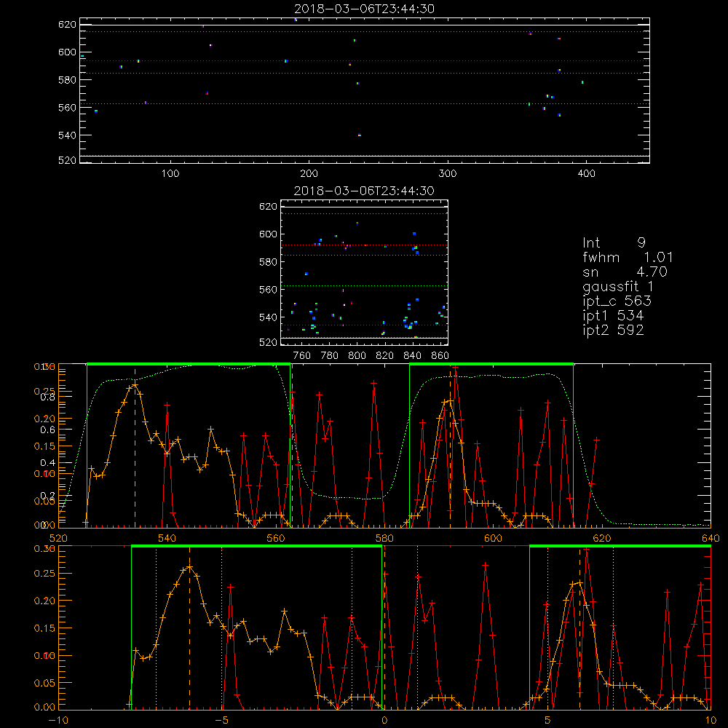This screenshot has height=728, width=728.
Task: Click the x-axis label 100 of top plot
Action: point(170,174)
